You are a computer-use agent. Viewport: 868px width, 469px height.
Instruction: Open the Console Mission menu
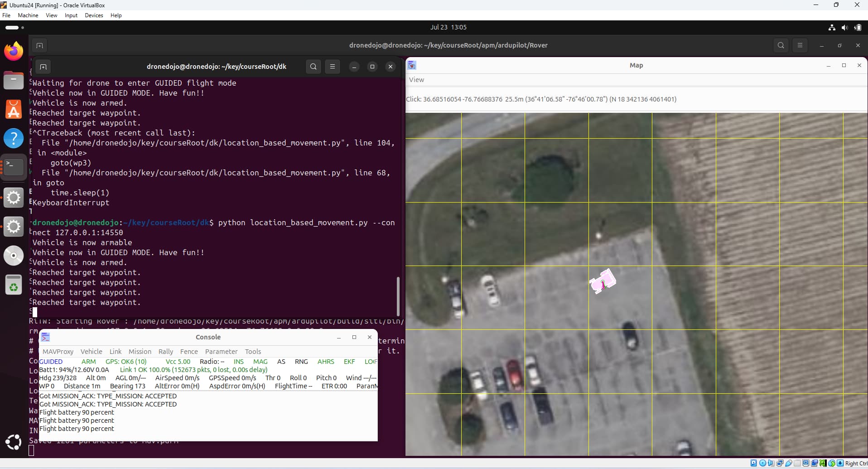(140, 352)
